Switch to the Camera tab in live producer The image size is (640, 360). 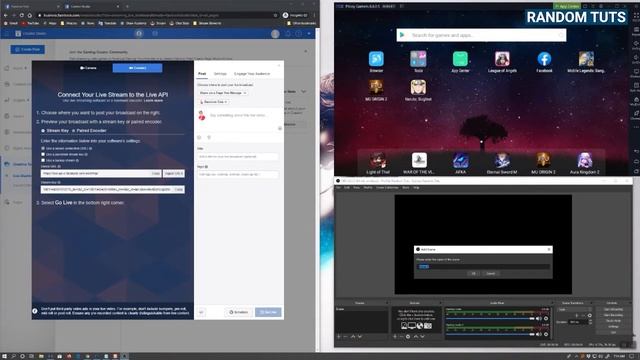point(88,68)
